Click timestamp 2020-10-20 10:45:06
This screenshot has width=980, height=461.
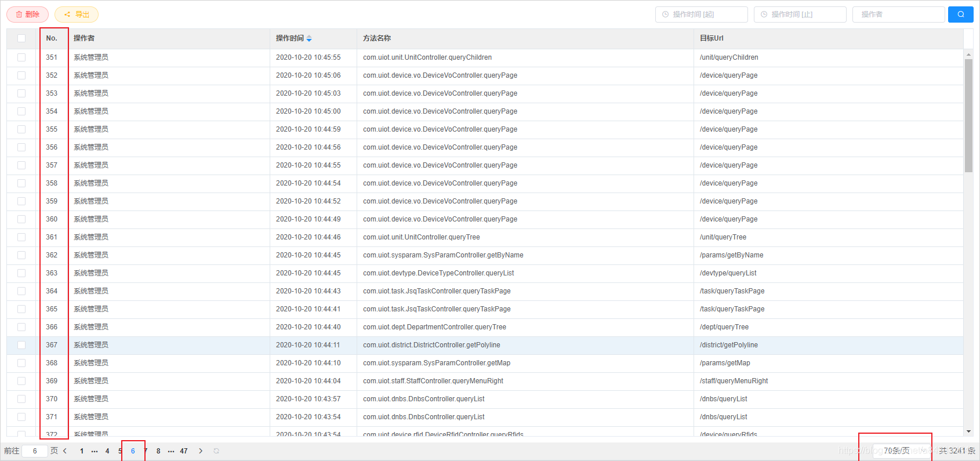(x=308, y=75)
